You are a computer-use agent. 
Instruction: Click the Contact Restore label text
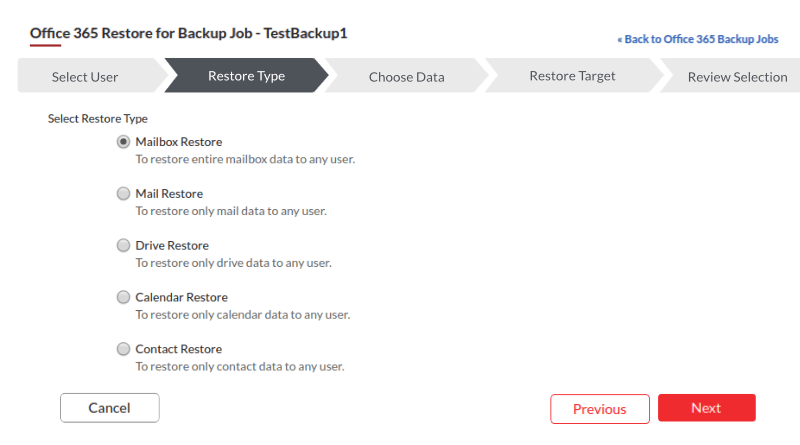tap(178, 349)
